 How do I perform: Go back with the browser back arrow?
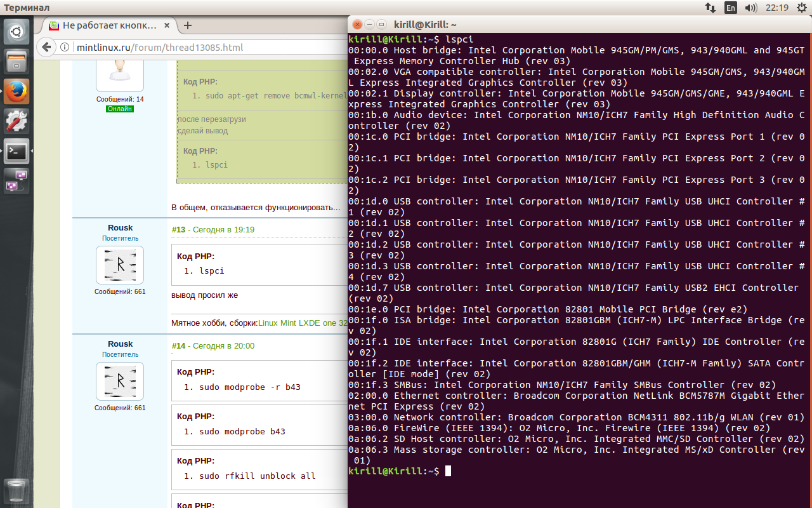(x=46, y=48)
